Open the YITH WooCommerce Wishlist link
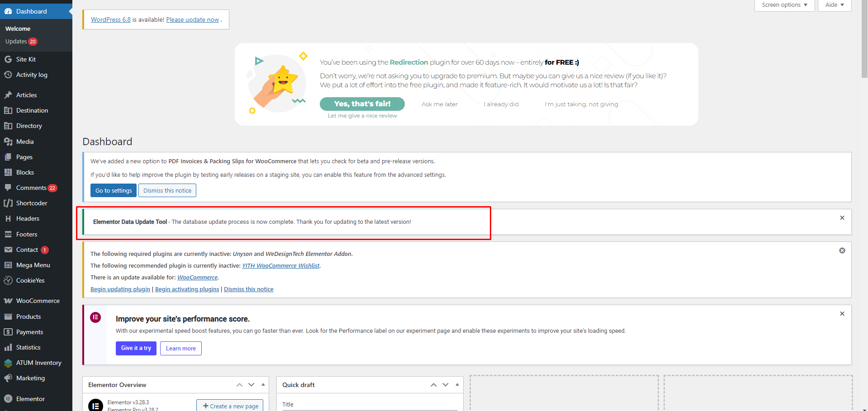This screenshot has width=868, height=411. 281,266
